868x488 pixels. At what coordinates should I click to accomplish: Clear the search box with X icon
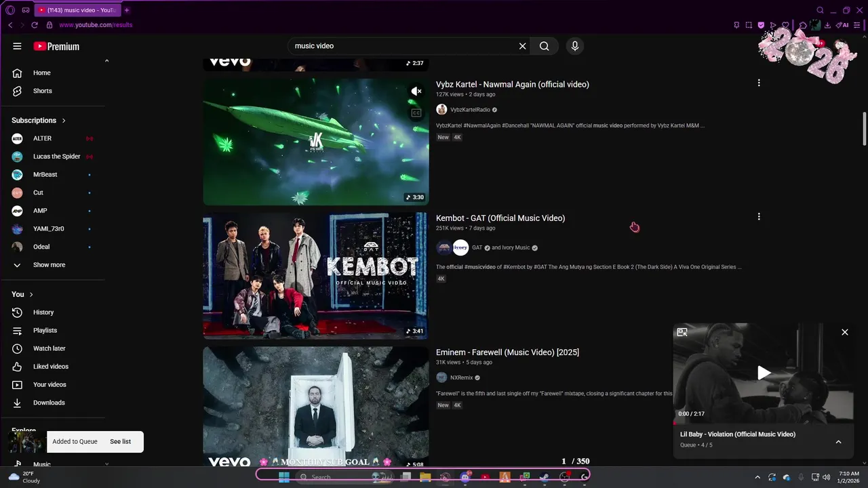pos(522,46)
